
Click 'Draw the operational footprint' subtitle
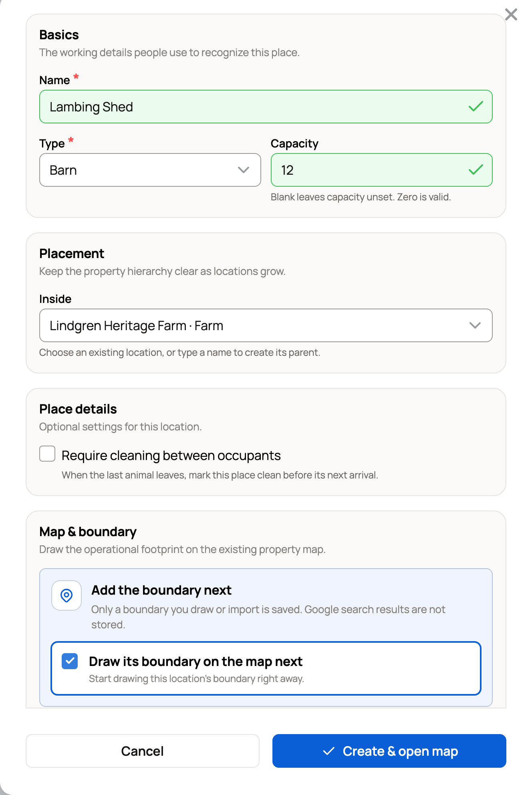[x=182, y=549]
